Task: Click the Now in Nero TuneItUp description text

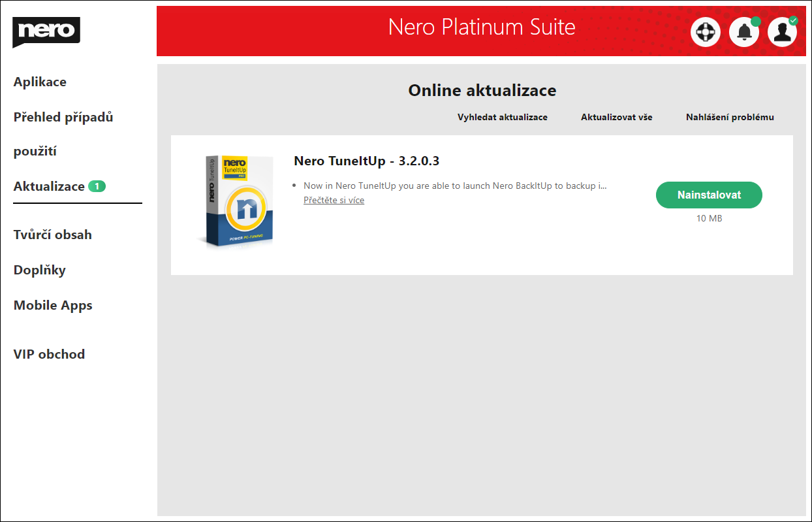Action: tap(455, 186)
